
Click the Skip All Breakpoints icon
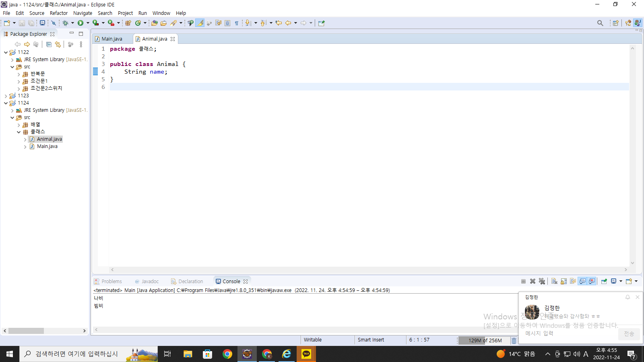coord(54,23)
